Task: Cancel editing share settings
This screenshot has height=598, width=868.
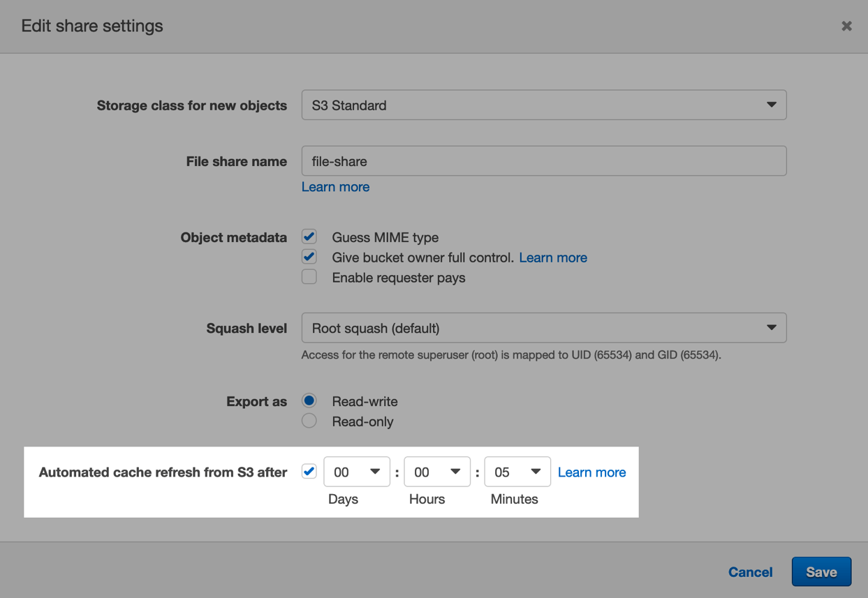Action: point(750,571)
